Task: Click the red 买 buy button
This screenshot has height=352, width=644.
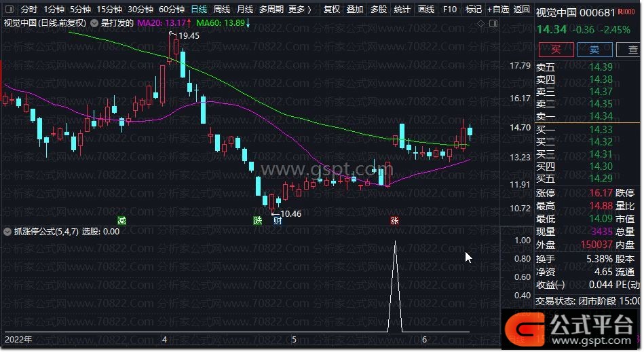Action: [x=556, y=50]
